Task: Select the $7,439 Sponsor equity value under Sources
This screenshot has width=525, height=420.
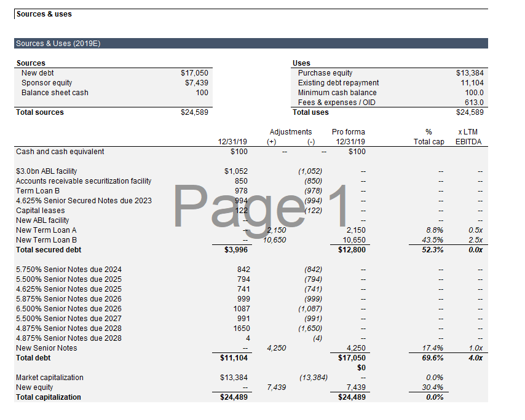Action: [x=197, y=83]
